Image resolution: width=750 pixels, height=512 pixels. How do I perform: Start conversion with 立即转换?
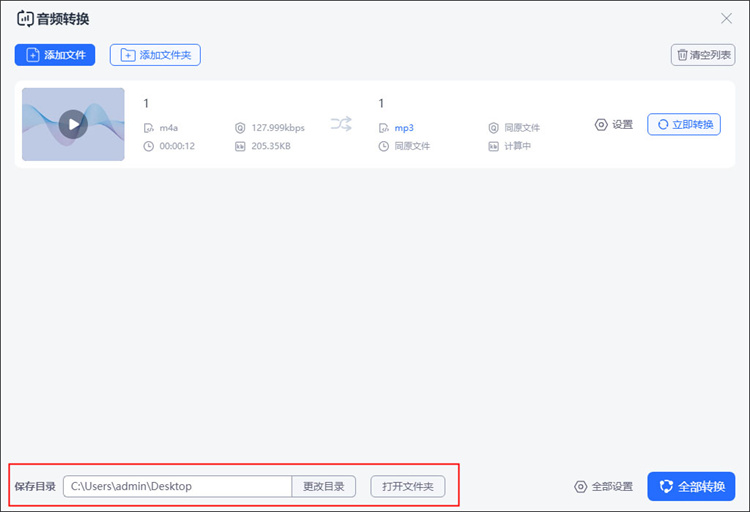click(684, 124)
